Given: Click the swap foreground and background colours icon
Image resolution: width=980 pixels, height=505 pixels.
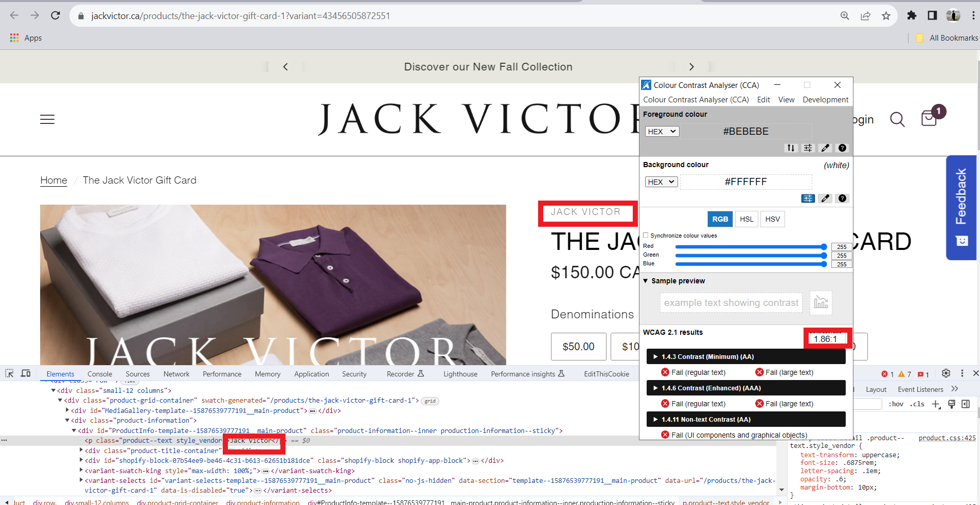Looking at the screenshot, I should tap(791, 148).
